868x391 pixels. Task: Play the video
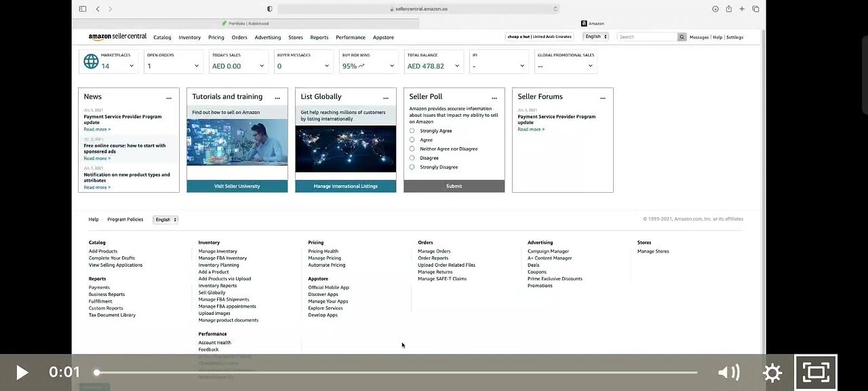coord(22,373)
